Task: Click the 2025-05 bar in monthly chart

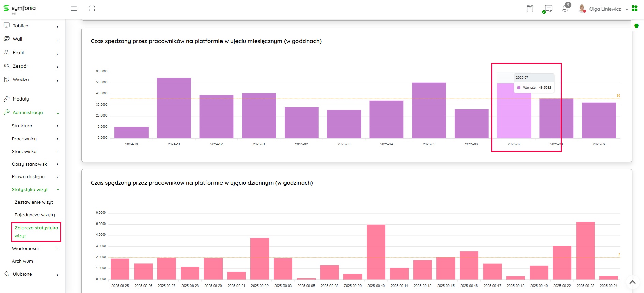Action: (429, 110)
